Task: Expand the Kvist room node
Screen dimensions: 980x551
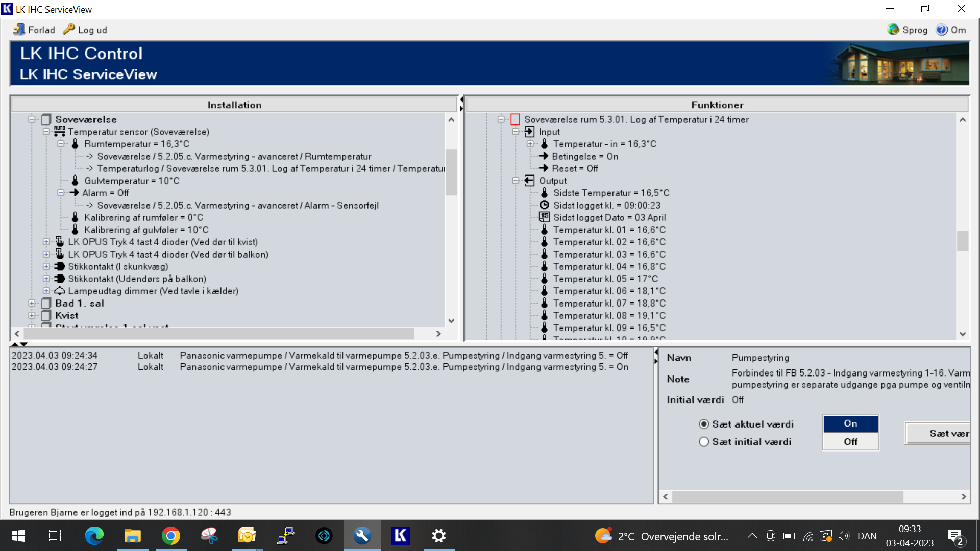Action: point(32,315)
